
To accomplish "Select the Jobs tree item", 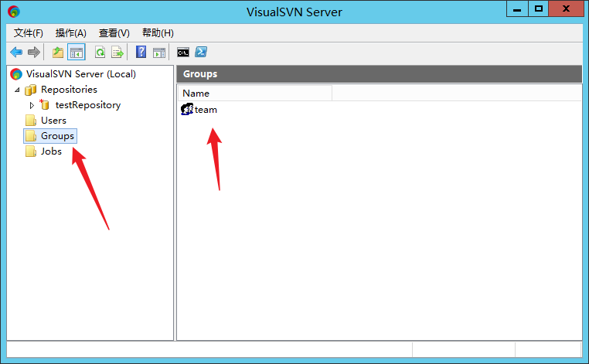I will pos(51,151).
